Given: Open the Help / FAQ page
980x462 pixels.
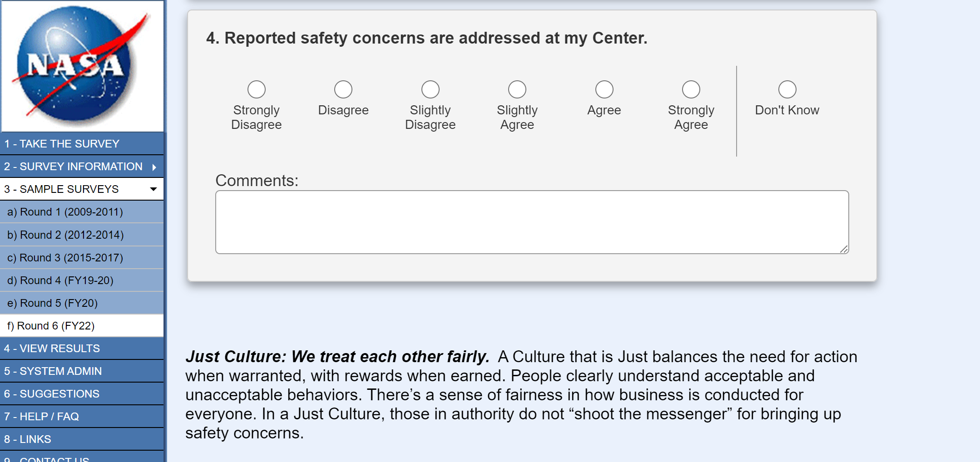Looking at the screenshot, I should pyautogui.click(x=41, y=417).
